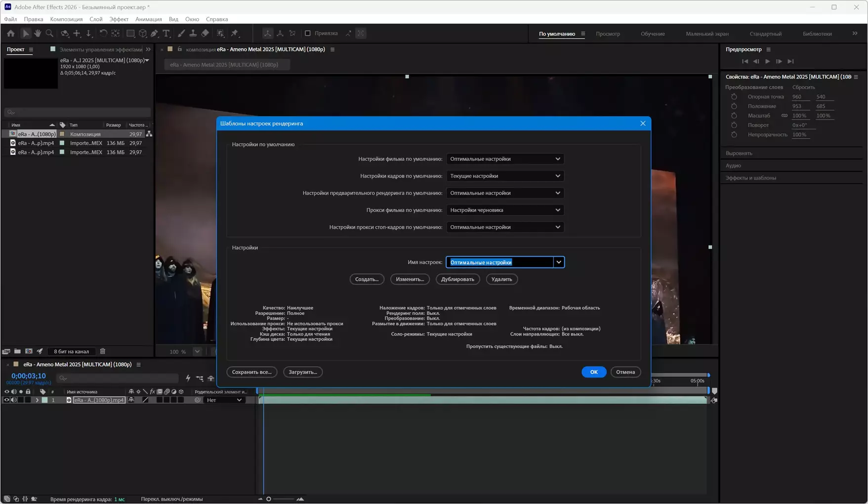Click the Дублировать button

click(457, 279)
